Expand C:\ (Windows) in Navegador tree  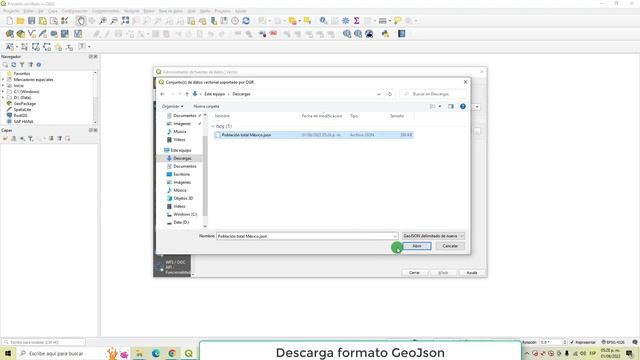[x=3, y=92]
